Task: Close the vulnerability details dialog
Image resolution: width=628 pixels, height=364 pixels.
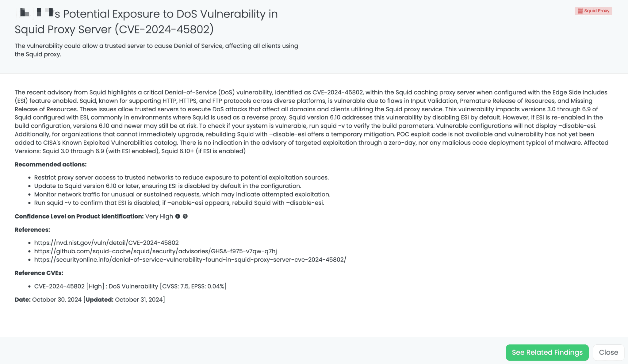Action: click(x=608, y=352)
